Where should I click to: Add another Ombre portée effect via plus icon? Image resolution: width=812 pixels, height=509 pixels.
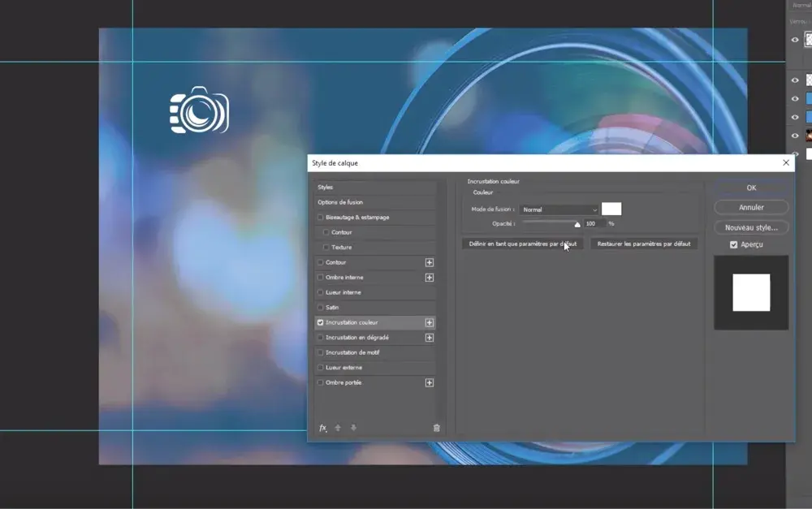430,382
